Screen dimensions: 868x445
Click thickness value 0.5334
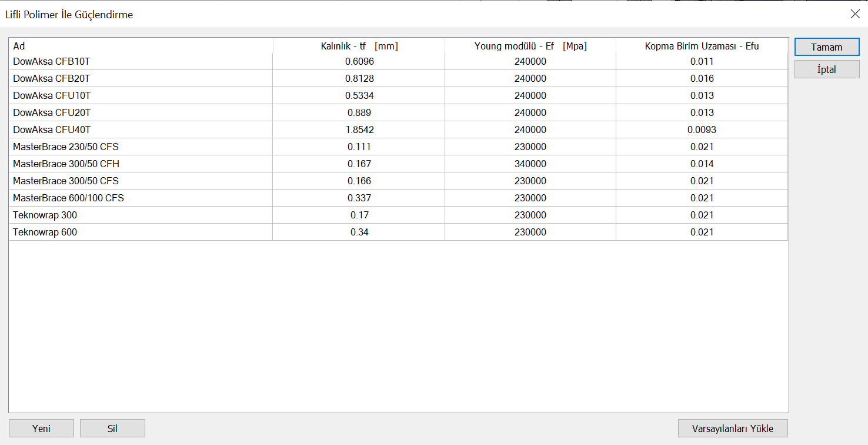click(359, 95)
